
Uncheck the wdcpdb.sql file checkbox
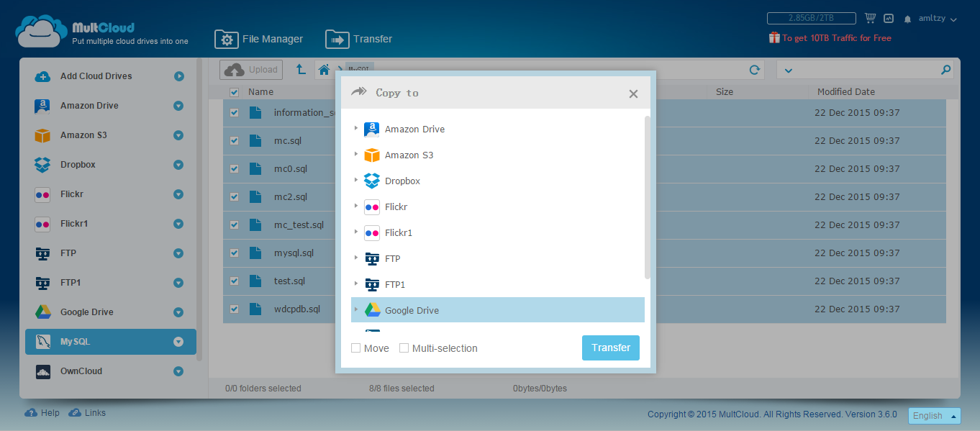click(234, 309)
